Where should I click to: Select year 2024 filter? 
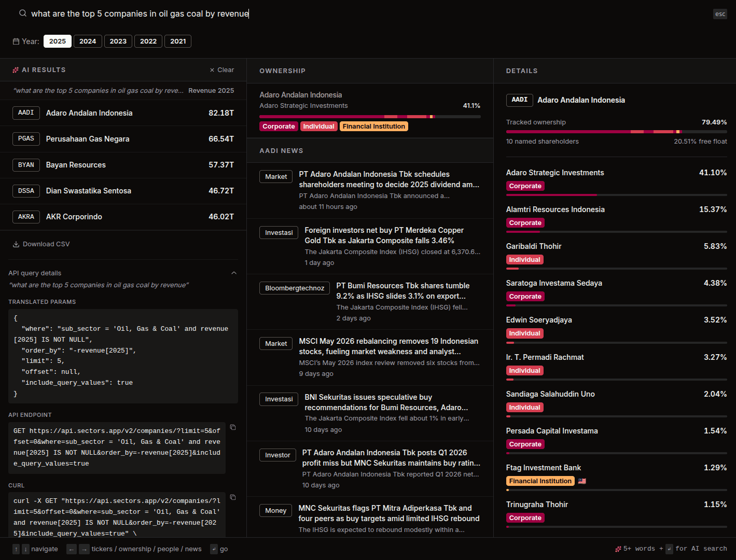(88, 41)
